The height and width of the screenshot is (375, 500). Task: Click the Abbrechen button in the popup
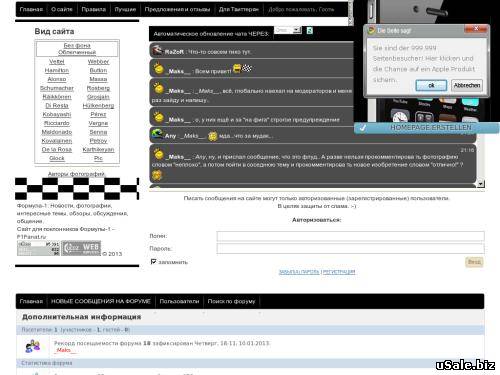[467, 85]
